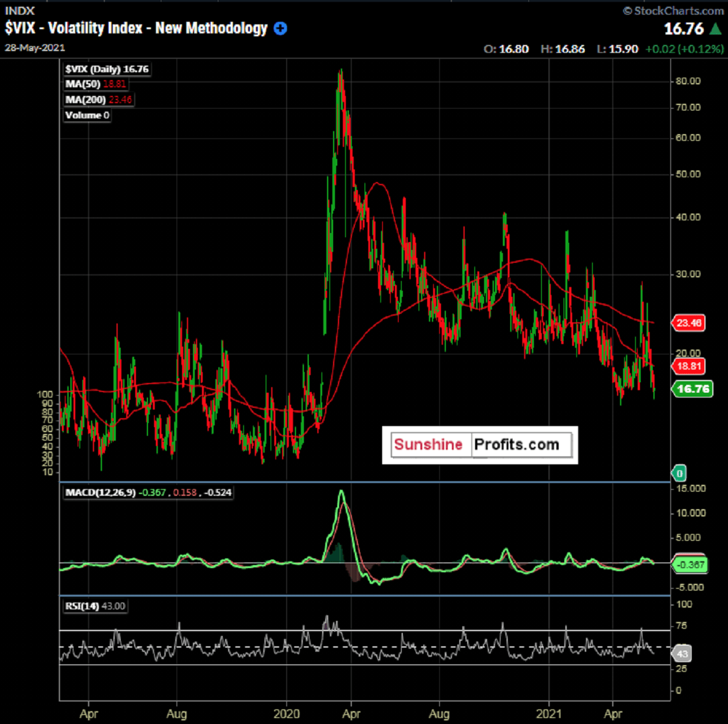This screenshot has width=728, height=724.
Task: Click the red 18.81 MA(50) value tag
Action: [x=689, y=367]
